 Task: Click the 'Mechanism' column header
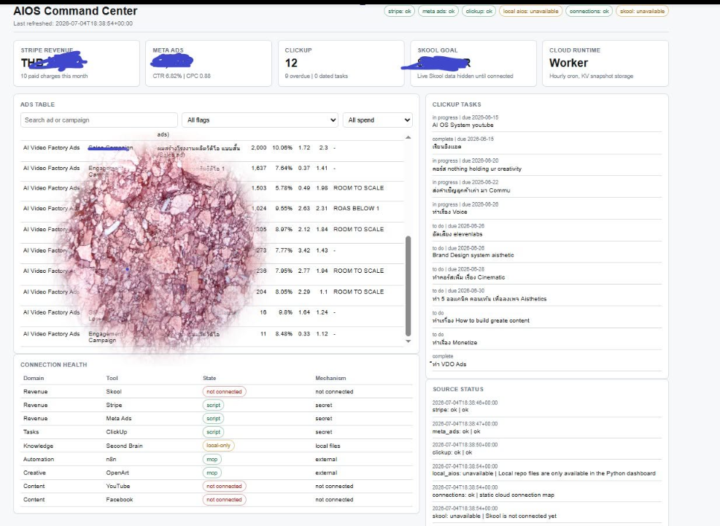click(x=331, y=378)
